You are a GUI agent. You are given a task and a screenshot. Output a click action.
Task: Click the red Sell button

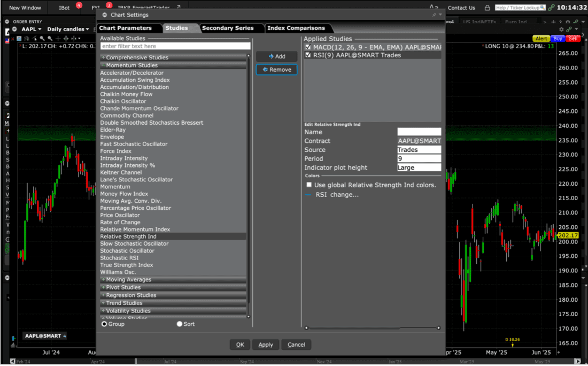coord(573,39)
